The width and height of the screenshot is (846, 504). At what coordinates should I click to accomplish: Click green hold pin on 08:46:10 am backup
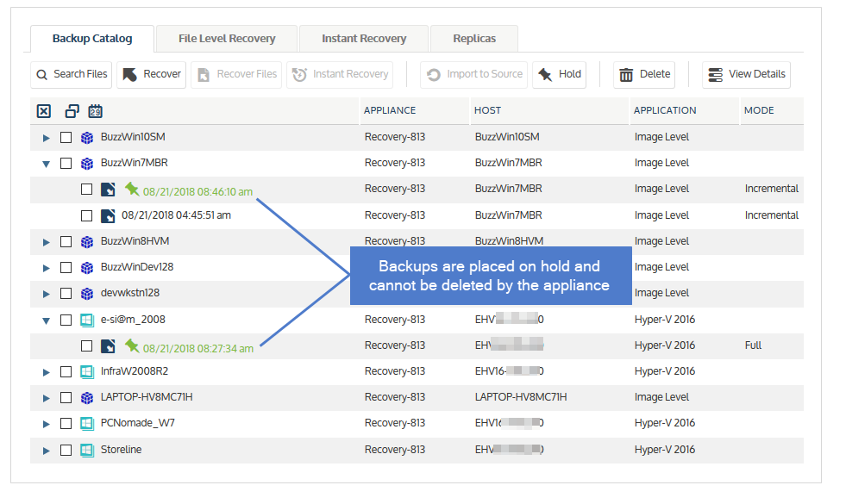tap(132, 189)
